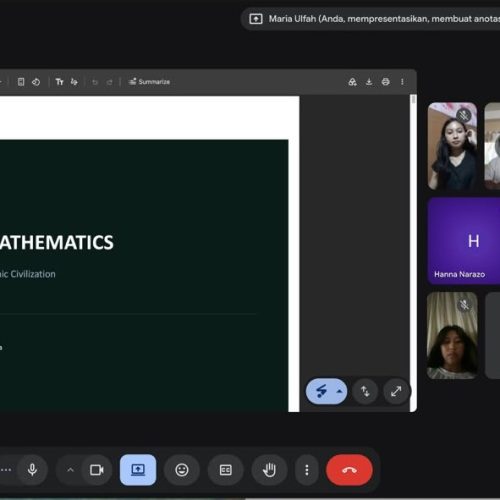Viewport: 500px width, 500px height.
Task: Select the text (Tt) tool in toolbar
Action: 59,82
